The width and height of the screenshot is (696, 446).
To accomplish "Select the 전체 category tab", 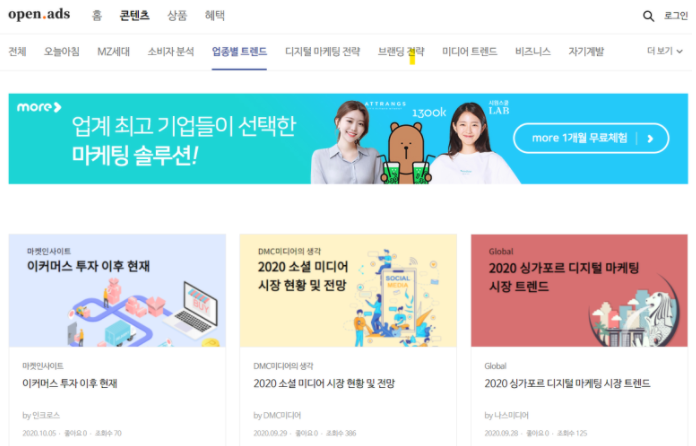I will point(17,51).
